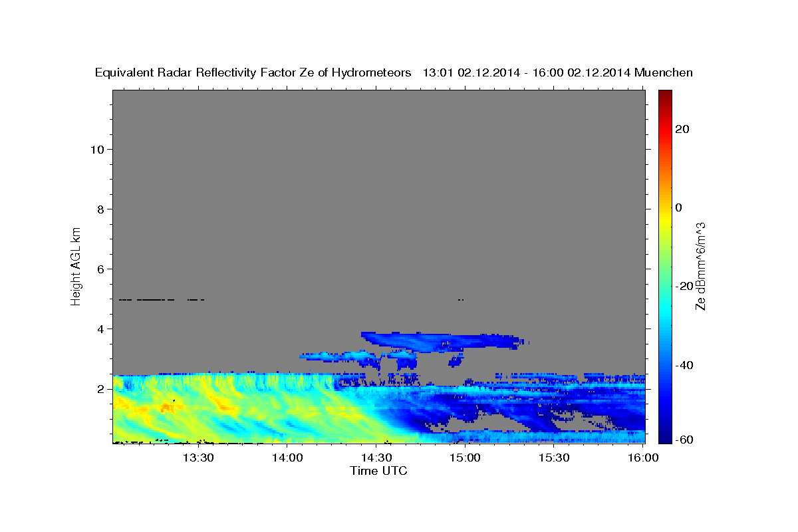Click the height tick label '8'
The width and height of the screenshot is (798, 532).
point(100,209)
